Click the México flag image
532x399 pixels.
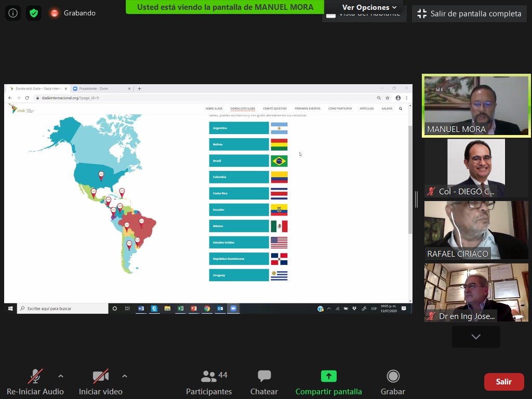pyautogui.click(x=279, y=226)
